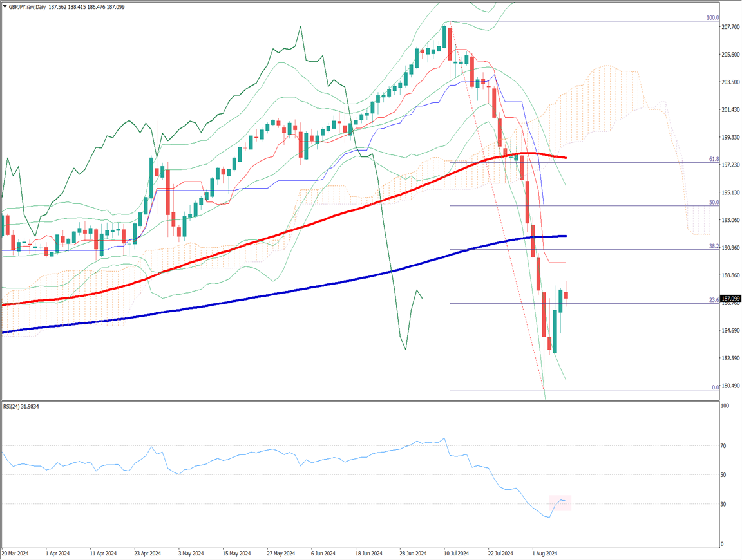
Task: Click the 193.060 price on the scale
Action: tap(730, 220)
